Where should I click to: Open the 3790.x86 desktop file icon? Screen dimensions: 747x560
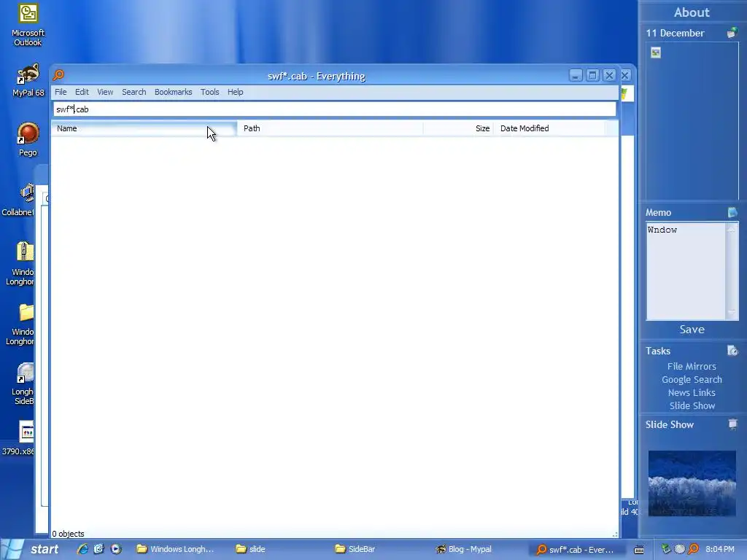click(20, 437)
